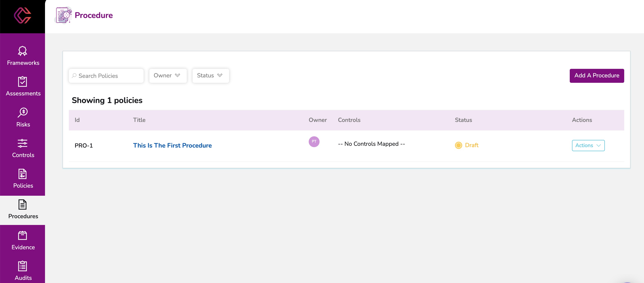Click Add A Procedure button

[597, 76]
